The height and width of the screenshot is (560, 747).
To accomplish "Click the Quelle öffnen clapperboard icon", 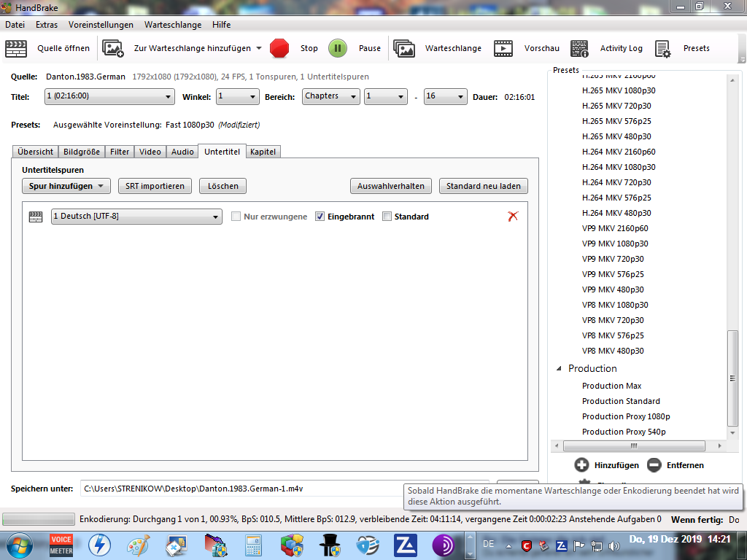I will click(x=16, y=48).
